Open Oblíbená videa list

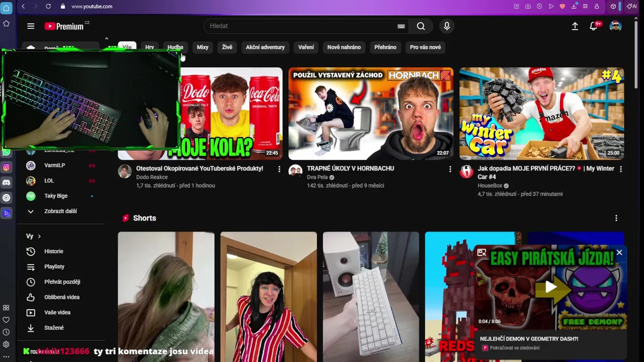point(61,297)
